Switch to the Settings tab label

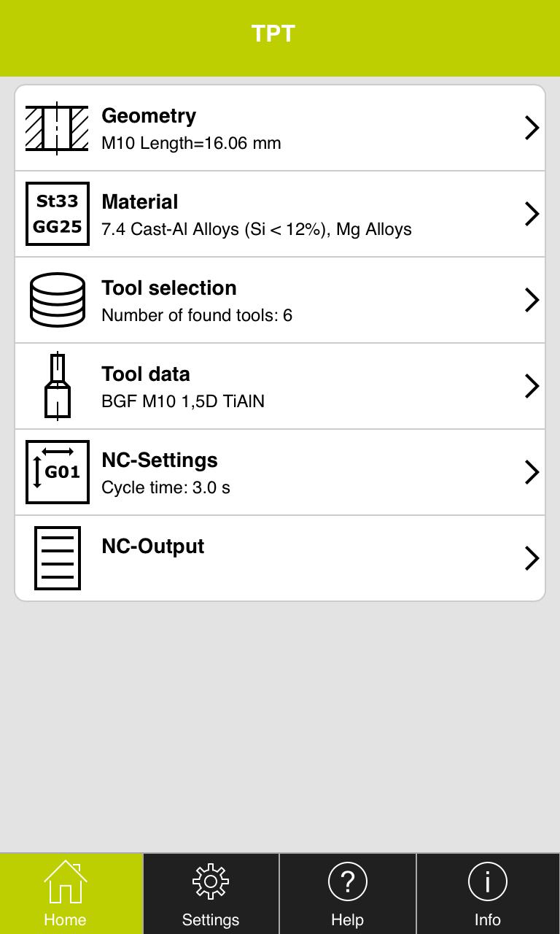(x=211, y=919)
